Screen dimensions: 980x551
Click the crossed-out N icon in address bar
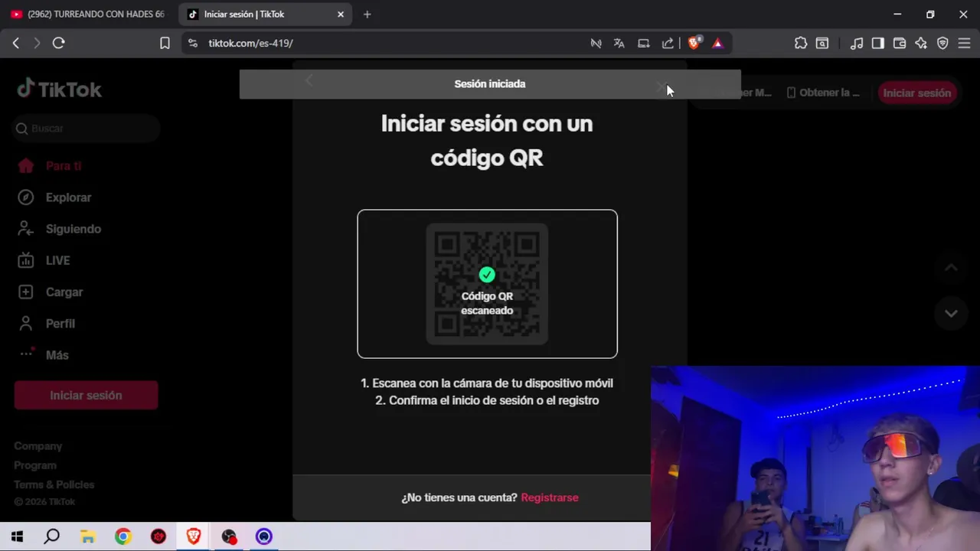click(x=596, y=44)
